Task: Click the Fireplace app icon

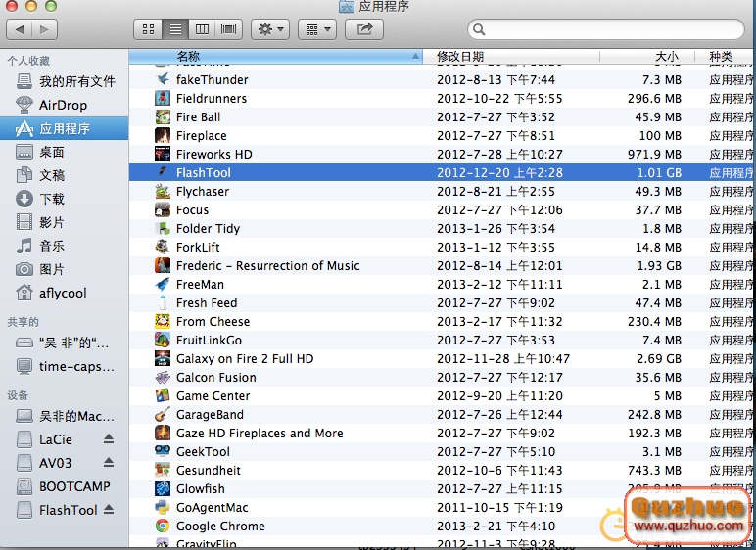Action: (163, 135)
